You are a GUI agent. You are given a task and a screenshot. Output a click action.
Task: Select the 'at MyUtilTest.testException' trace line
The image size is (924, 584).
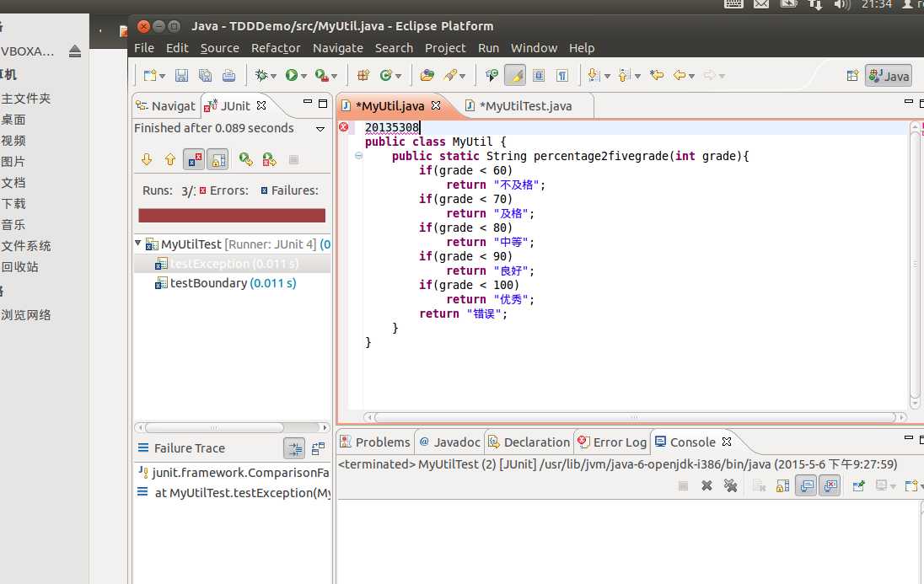pyautogui.click(x=234, y=493)
